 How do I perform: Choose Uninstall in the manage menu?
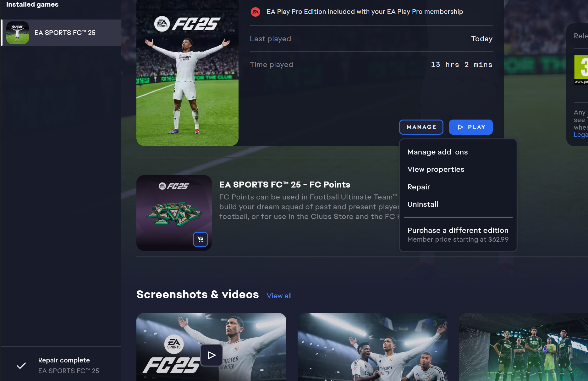click(423, 204)
